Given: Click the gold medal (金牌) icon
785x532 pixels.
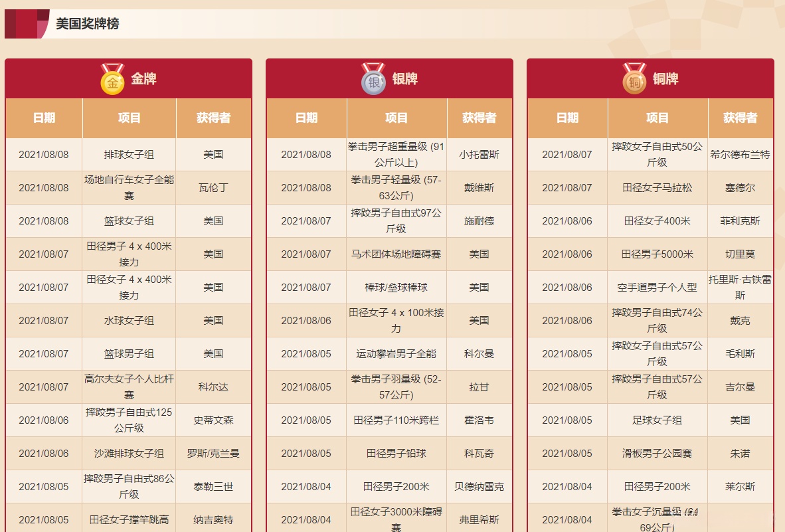Looking at the screenshot, I should tap(113, 80).
